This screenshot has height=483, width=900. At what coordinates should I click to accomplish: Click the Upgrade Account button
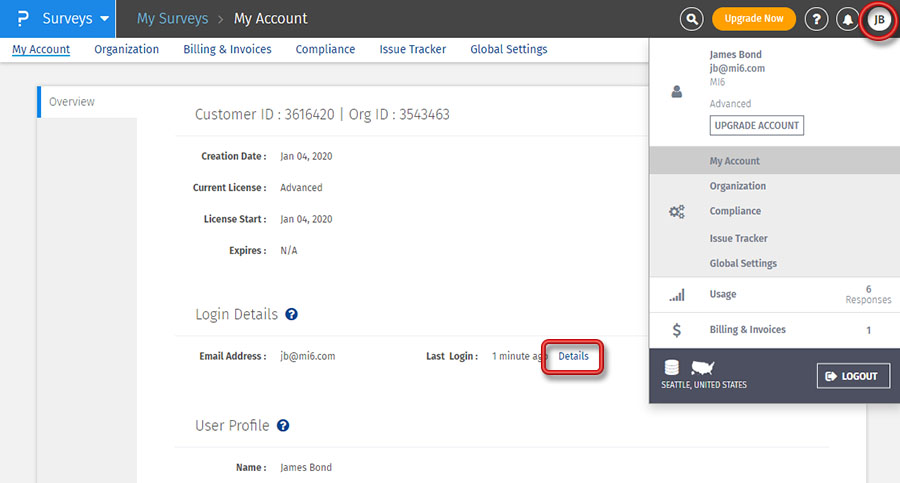coord(757,125)
